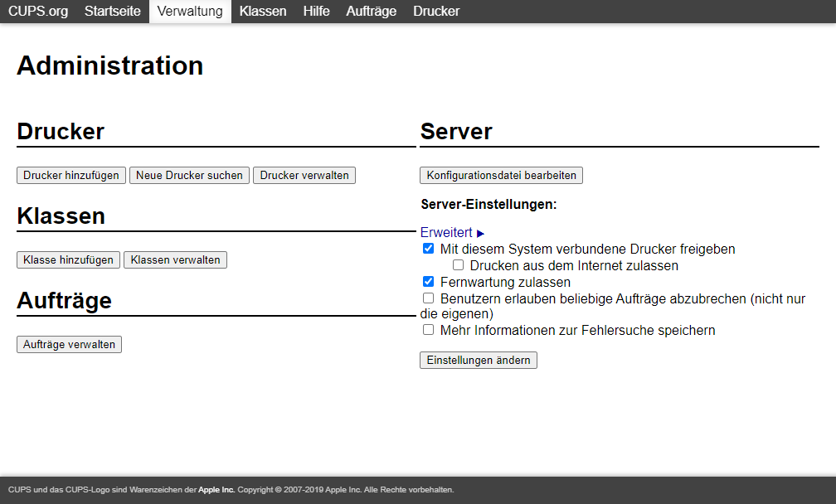This screenshot has height=504, width=836.
Task: Go to the Startseite tab
Action: [x=112, y=12]
